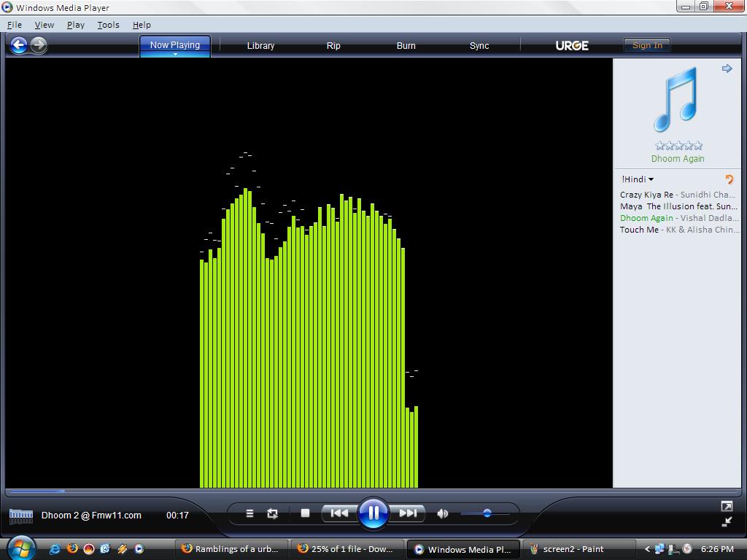747x560 pixels.
Task: Switch to compact mode icon
Action: point(727,522)
